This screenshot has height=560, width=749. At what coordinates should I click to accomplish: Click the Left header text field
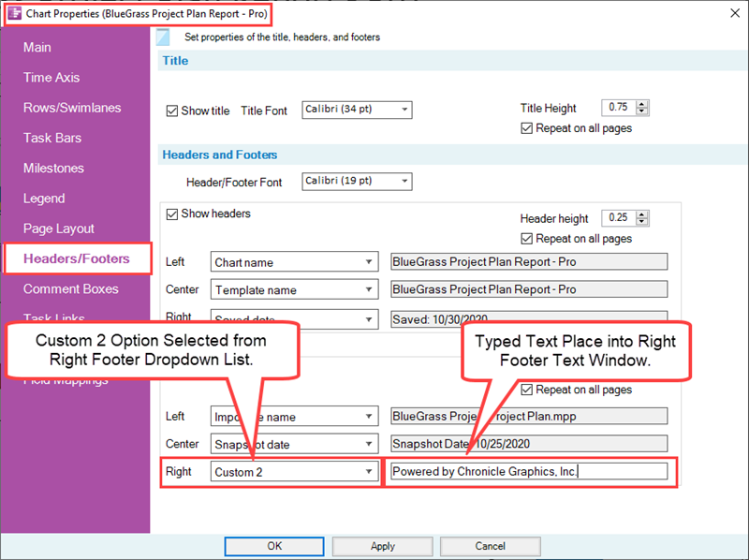click(x=529, y=262)
